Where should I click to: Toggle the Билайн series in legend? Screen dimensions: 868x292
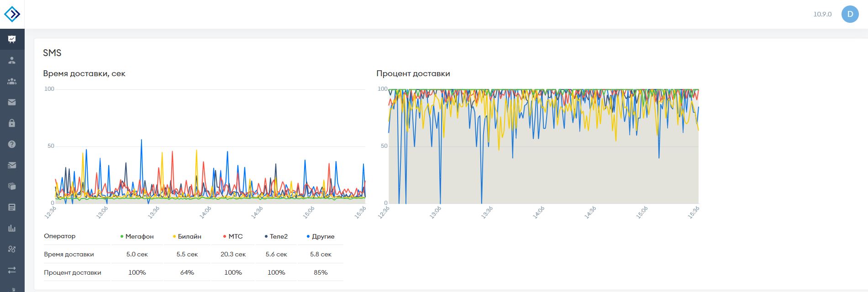(187, 236)
